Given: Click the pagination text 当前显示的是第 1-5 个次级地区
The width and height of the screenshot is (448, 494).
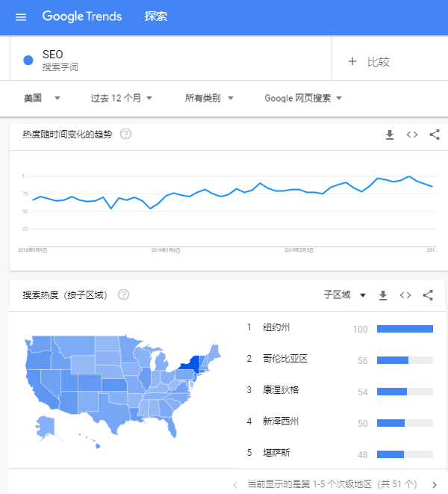Looking at the screenshot, I should click(x=309, y=484).
